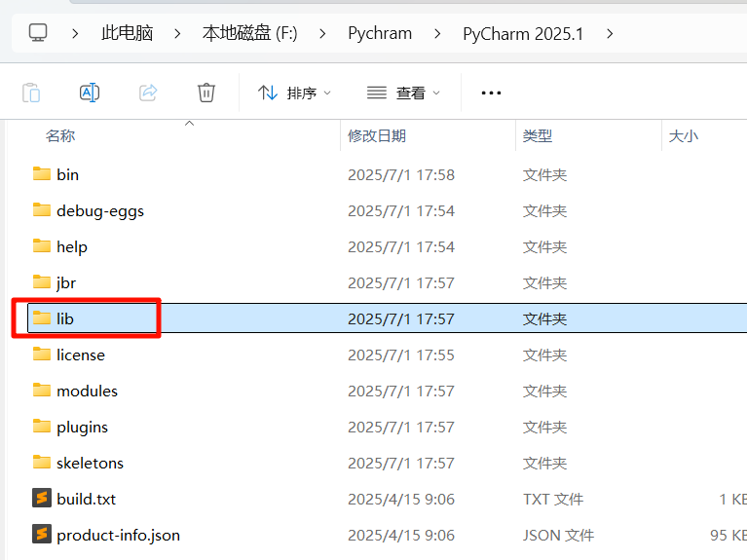Click the PyCharm 2025.1 breadcrumb segment
The height and width of the screenshot is (560, 747).
pyautogui.click(x=523, y=34)
